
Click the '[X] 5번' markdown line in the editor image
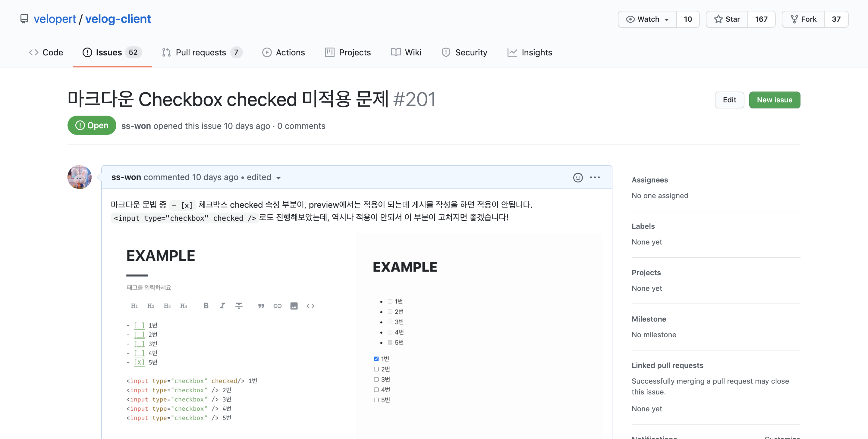142,363
